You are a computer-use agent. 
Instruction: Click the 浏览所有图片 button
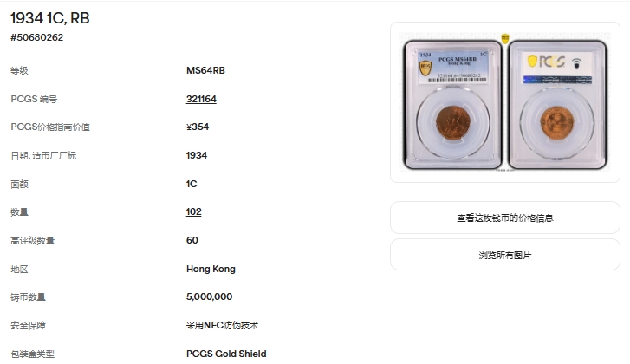point(505,255)
